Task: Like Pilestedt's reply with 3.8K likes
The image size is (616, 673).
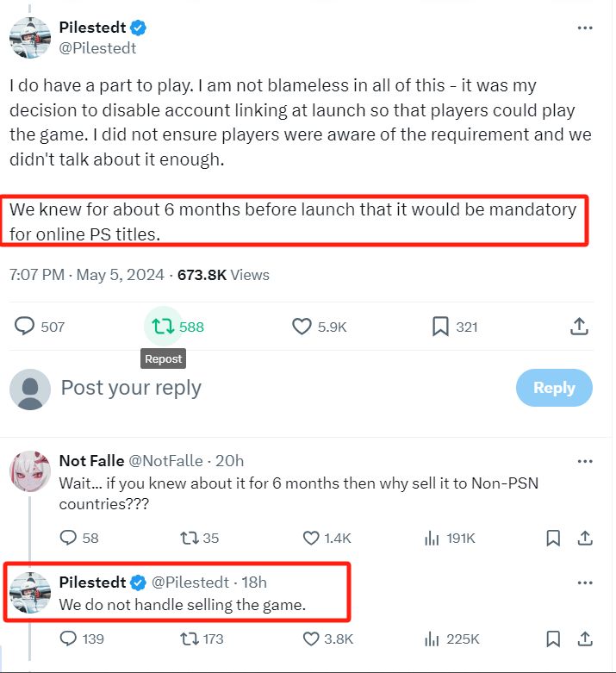Action: click(x=312, y=639)
